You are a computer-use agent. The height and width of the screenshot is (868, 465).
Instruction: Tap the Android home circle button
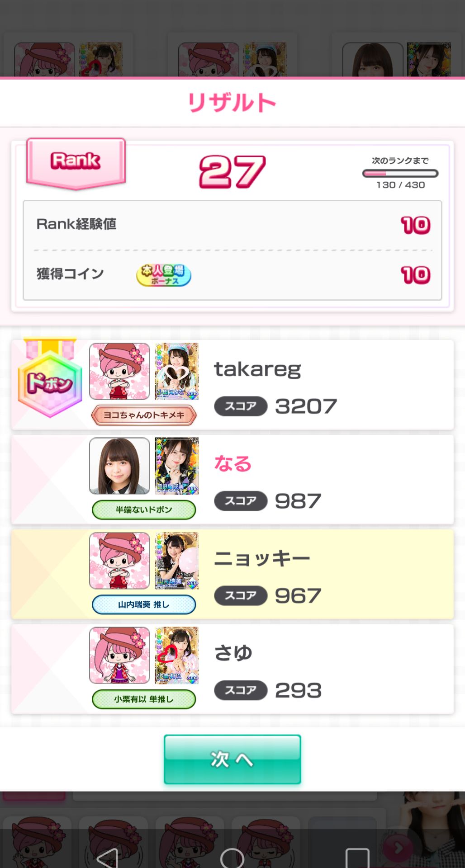coord(232,858)
